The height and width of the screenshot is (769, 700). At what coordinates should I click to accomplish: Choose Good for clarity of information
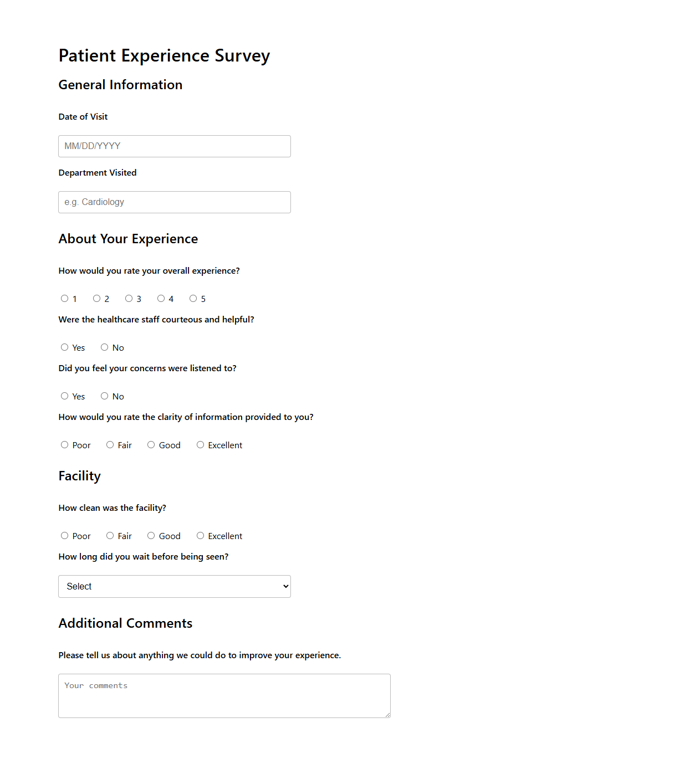point(151,444)
